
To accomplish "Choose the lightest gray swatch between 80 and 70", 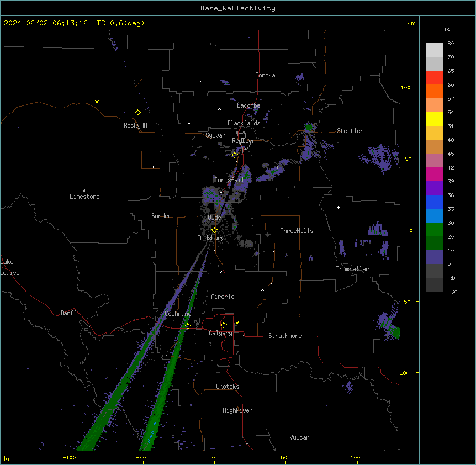I will (434, 50).
